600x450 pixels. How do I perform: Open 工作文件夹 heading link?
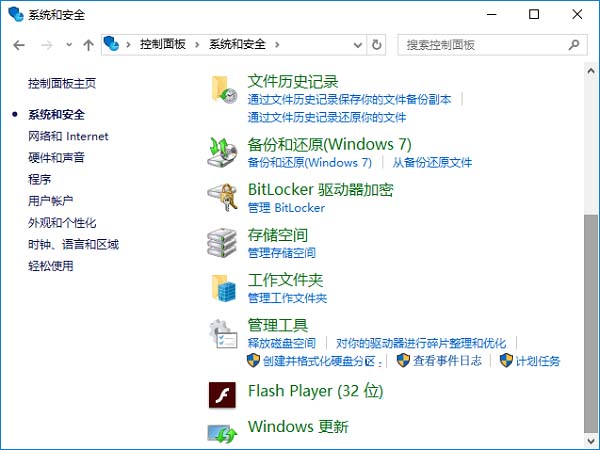point(285,280)
